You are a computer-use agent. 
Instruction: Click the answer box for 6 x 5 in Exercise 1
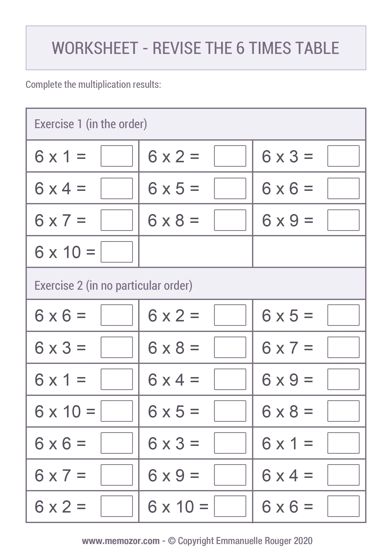230,188
